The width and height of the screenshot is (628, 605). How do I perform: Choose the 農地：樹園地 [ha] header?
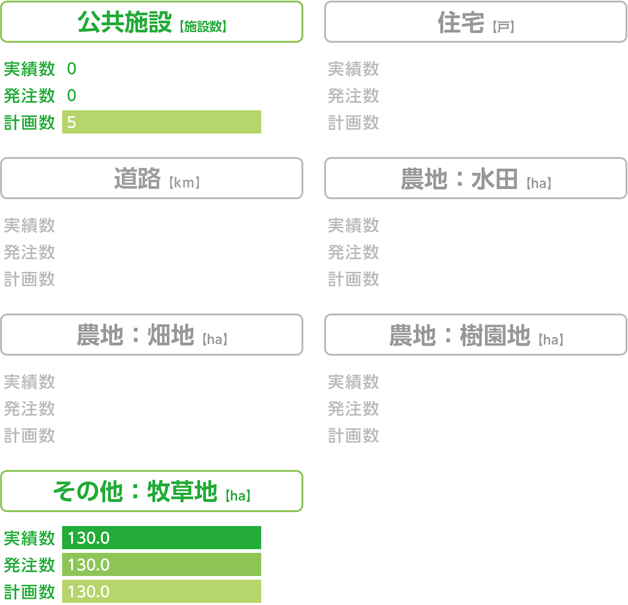(x=475, y=335)
